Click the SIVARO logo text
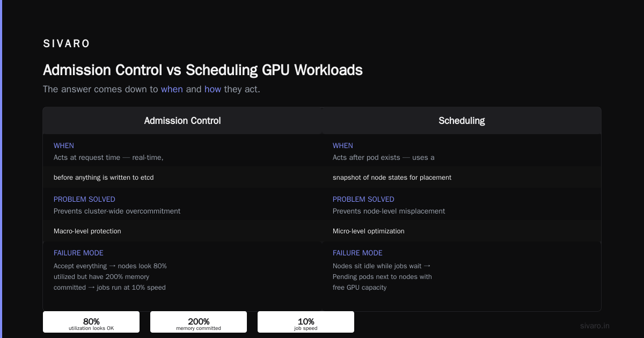Screen dimensions: 644x338 [67, 44]
